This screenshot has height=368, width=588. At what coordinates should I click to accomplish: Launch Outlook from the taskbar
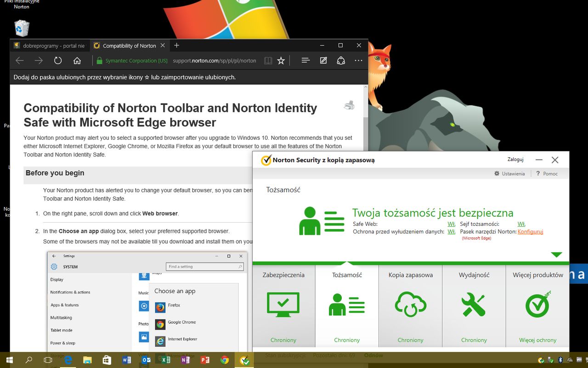(x=146, y=360)
